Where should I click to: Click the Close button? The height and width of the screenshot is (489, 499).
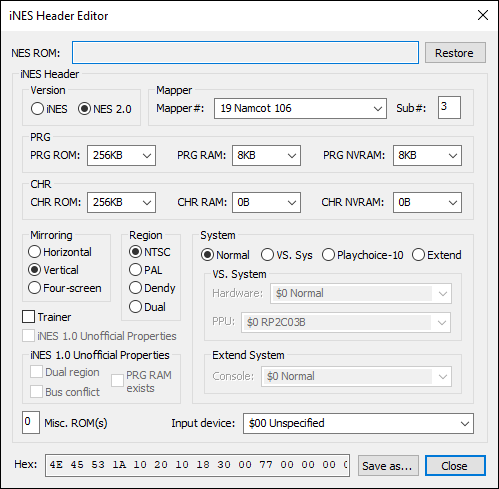click(455, 466)
